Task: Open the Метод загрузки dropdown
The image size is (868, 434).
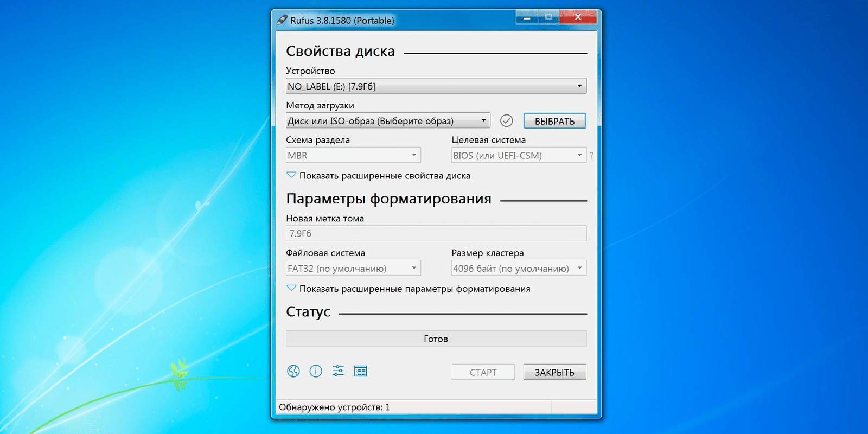Action: 388,120
